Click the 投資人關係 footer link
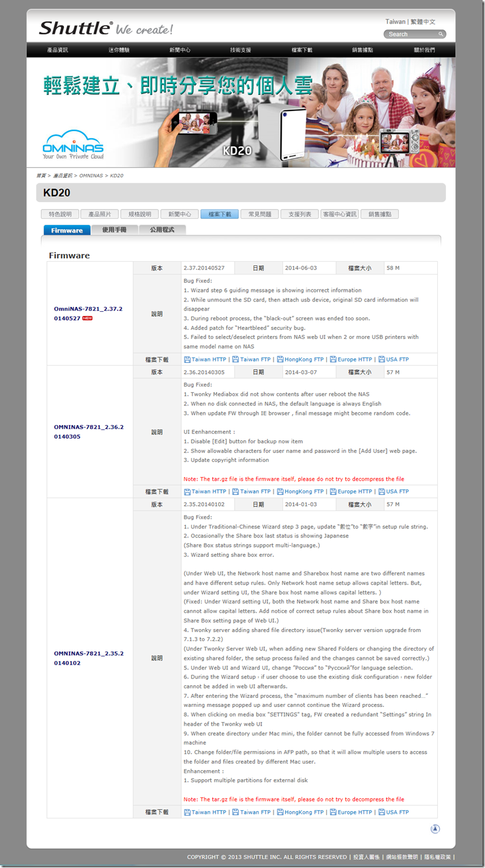This screenshot has height=868, width=485. 367,857
